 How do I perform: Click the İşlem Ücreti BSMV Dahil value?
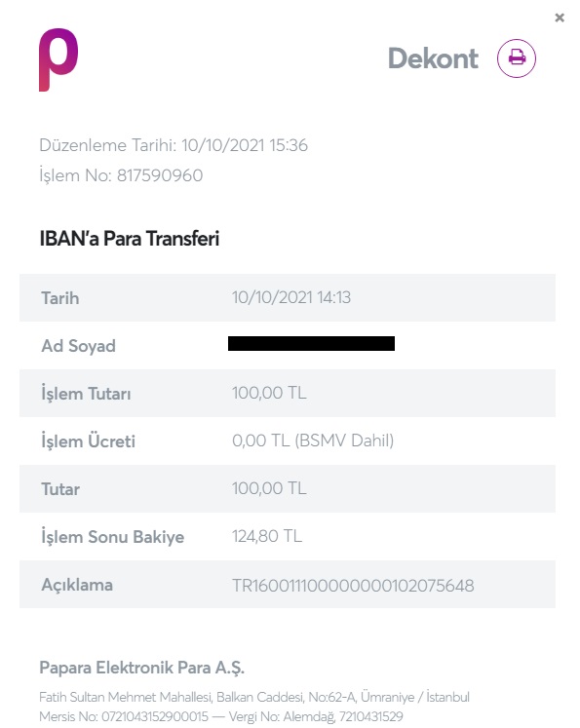coord(313,441)
